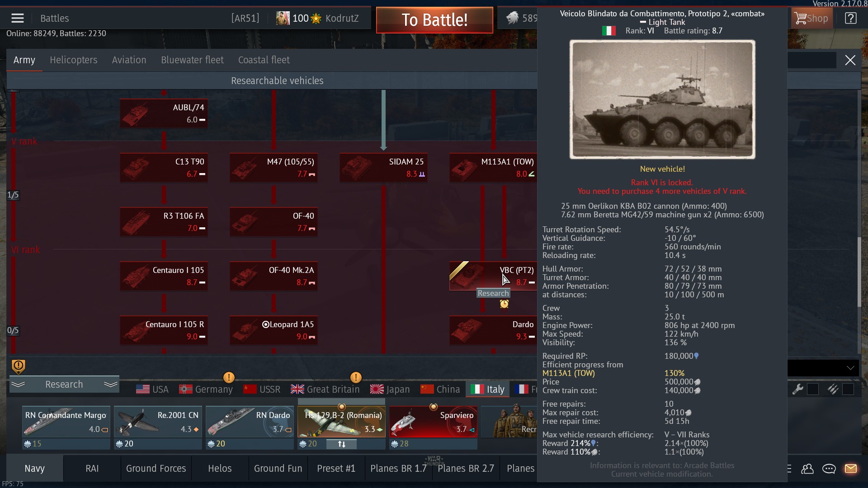Select the Helos preset
Viewport: 868px width, 488px height.
pos(220,469)
